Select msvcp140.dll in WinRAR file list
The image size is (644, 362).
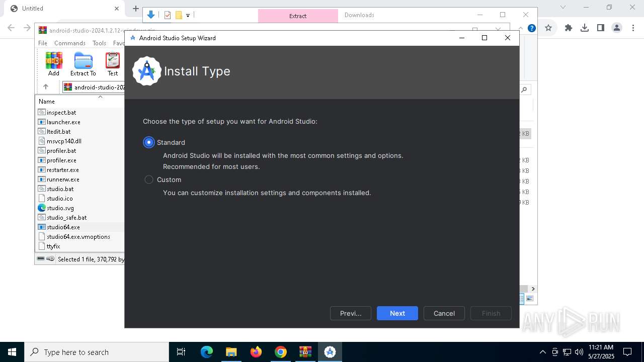pyautogui.click(x=64, y=141)
